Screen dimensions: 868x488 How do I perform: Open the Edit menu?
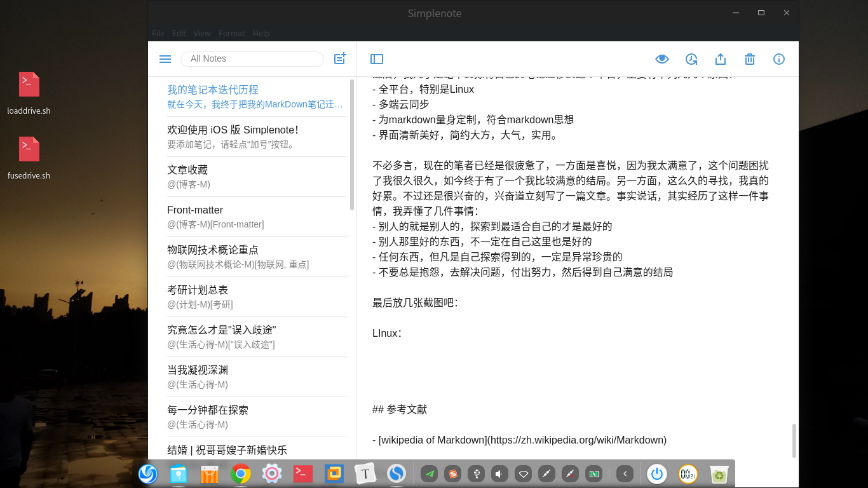point(179,33)
